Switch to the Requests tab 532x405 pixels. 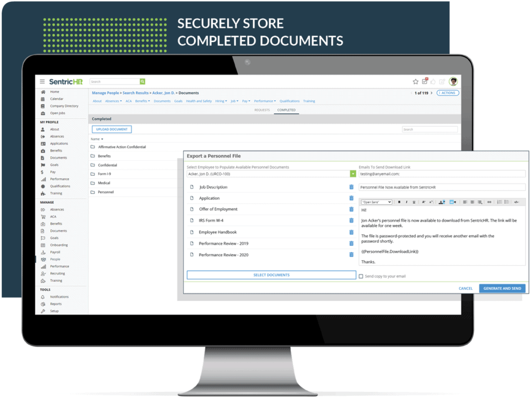(262, 110)
